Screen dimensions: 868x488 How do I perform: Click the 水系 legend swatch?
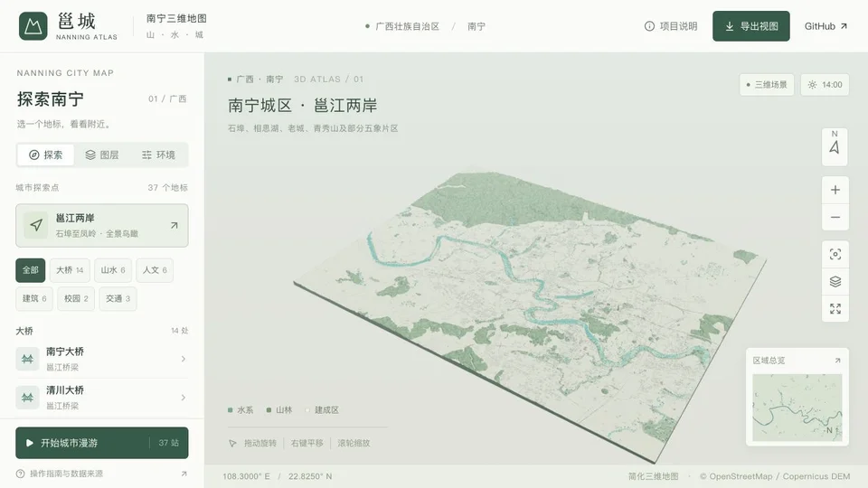(230, 410)
